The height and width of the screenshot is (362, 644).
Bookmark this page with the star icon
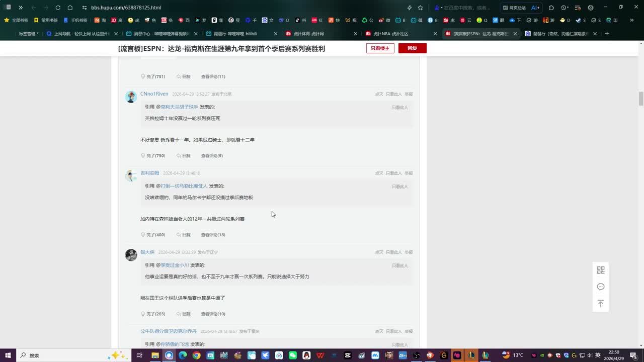(420, 8)
